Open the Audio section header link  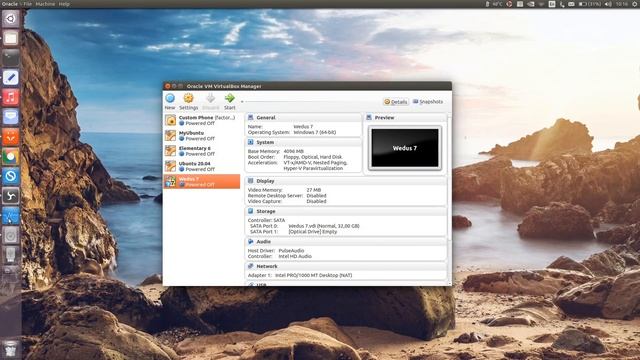(263, 242)
